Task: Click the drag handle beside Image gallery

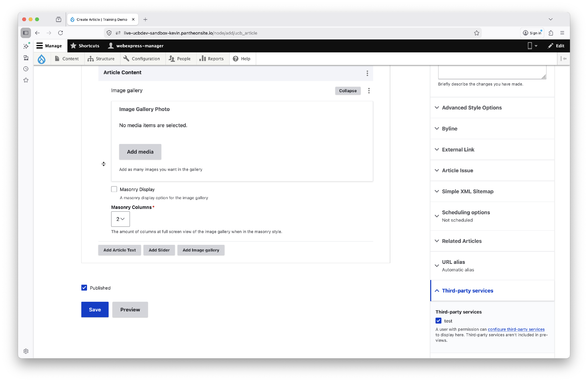Action: [103, 164]
